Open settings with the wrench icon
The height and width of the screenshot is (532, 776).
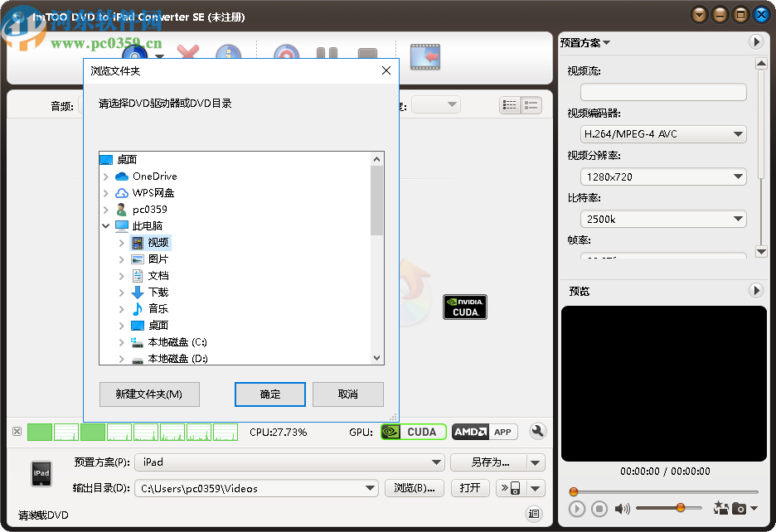tap(537, 431)
